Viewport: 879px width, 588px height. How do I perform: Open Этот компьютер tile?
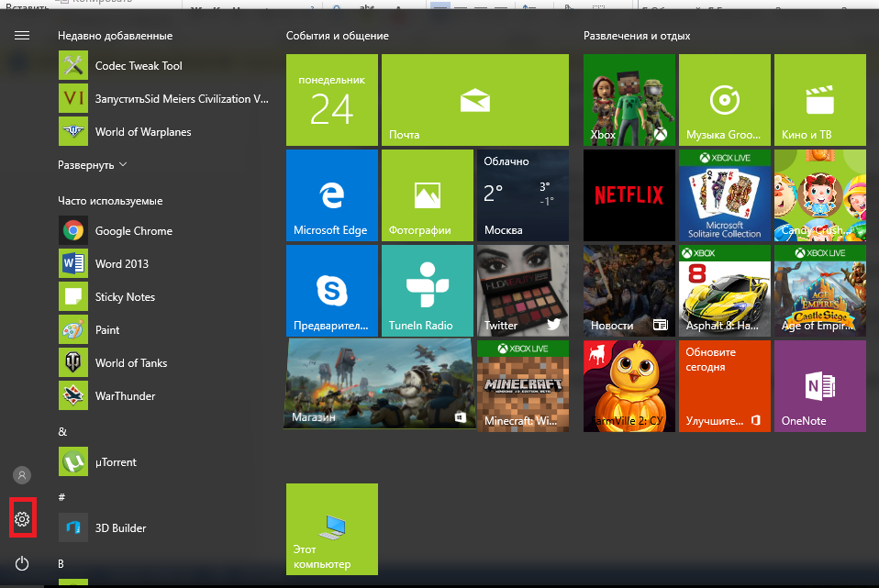click(332, 529)
